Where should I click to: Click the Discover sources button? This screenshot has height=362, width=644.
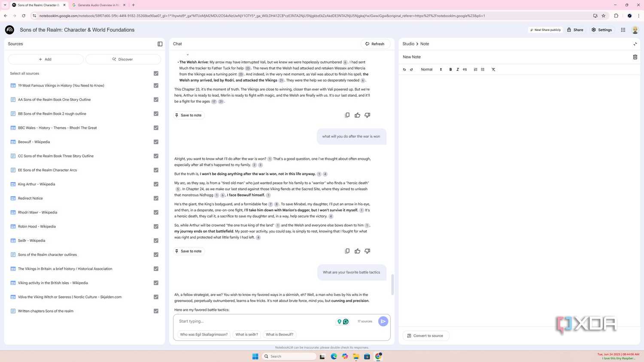pyautogui.click(x=123, y=59)
